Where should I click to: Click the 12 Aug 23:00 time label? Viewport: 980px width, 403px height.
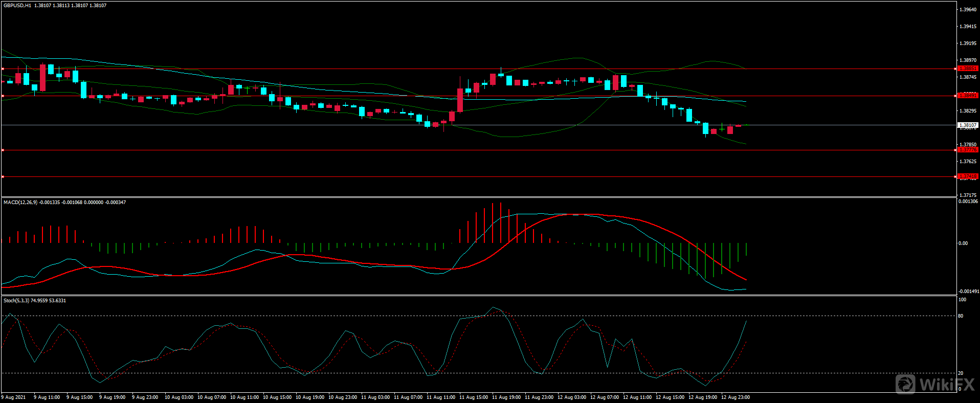[x=736, y=397]
